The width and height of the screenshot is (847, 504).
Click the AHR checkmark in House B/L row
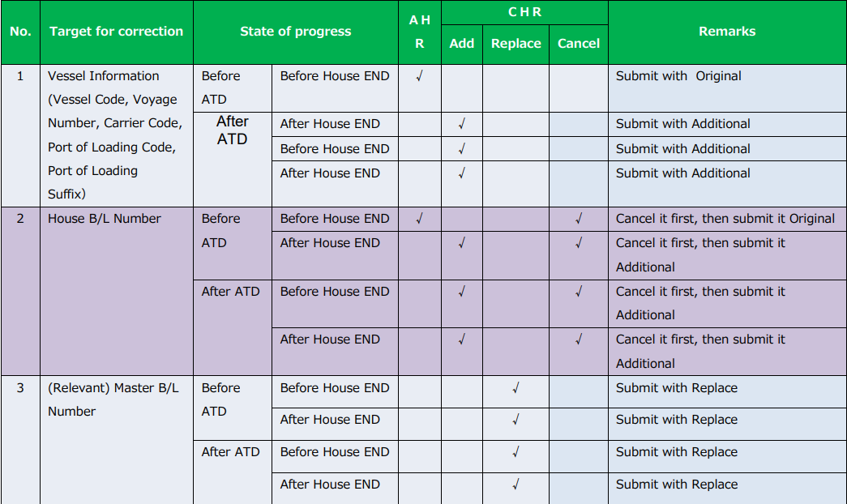tap(419, 219)
